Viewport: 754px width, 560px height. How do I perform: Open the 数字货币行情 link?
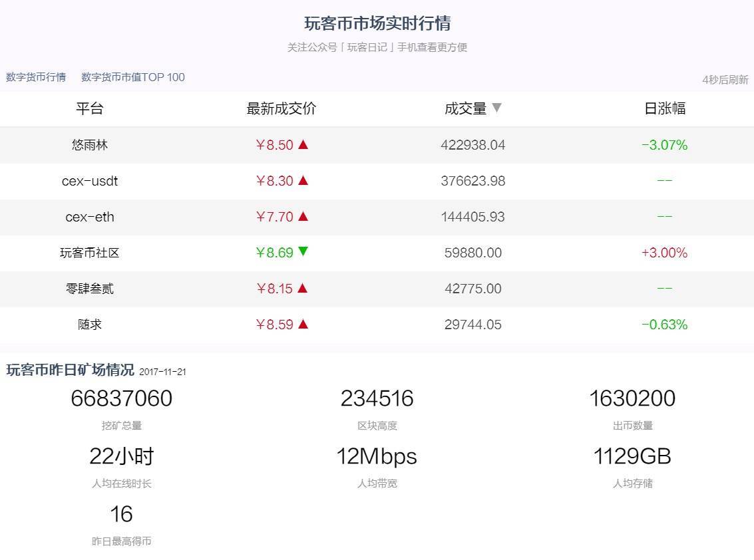36,77
